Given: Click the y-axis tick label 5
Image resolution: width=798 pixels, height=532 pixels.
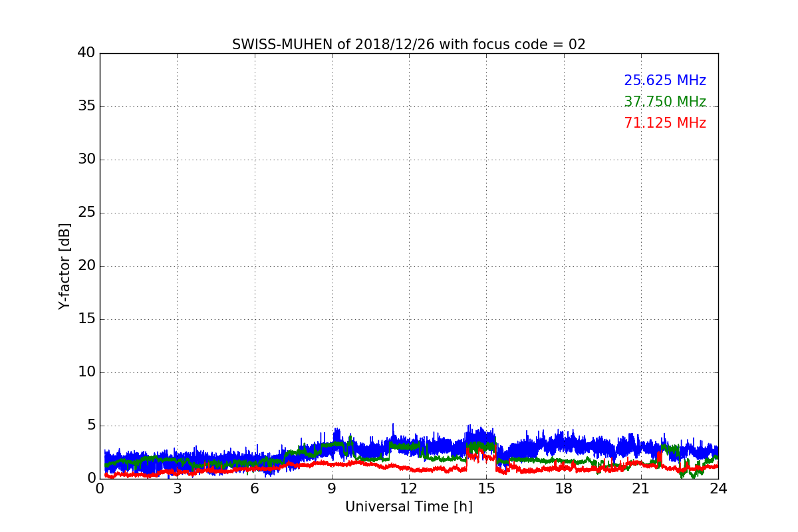Looking at the screenshot, I should click(x=90, y=426).
